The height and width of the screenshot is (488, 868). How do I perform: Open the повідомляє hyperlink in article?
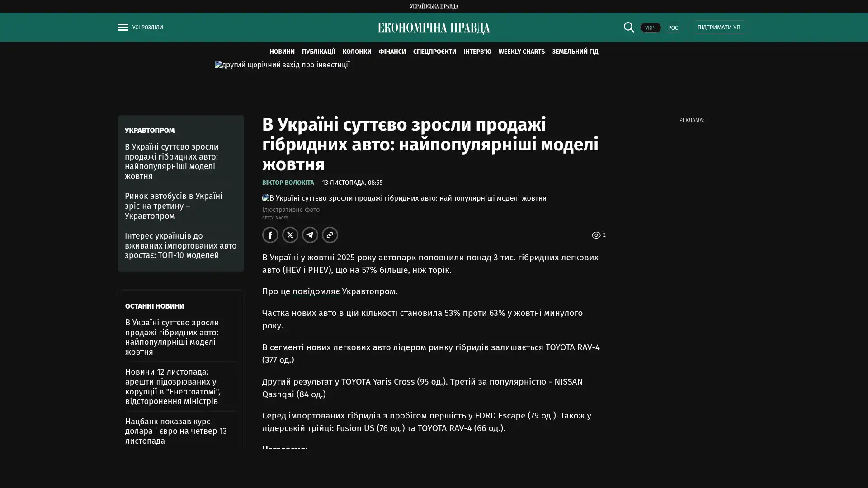(316, 291)
